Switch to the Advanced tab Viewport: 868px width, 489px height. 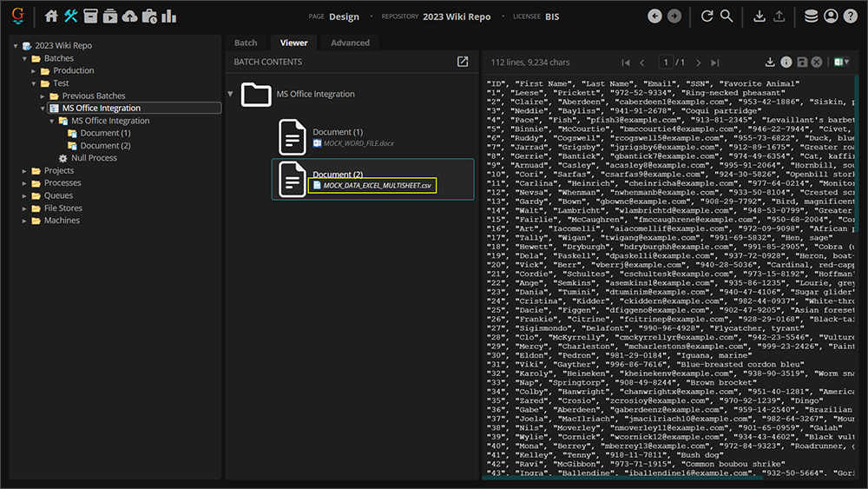click(350, 43)
